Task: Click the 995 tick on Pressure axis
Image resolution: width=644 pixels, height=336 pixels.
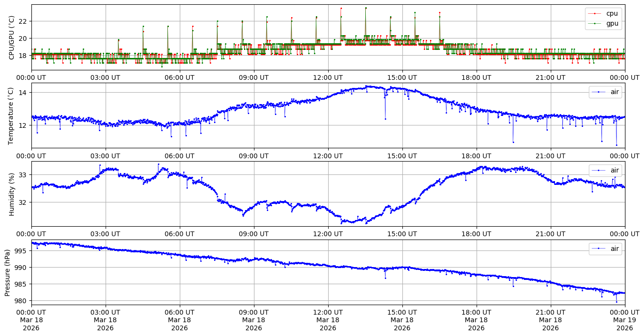Action: [21, 250]
